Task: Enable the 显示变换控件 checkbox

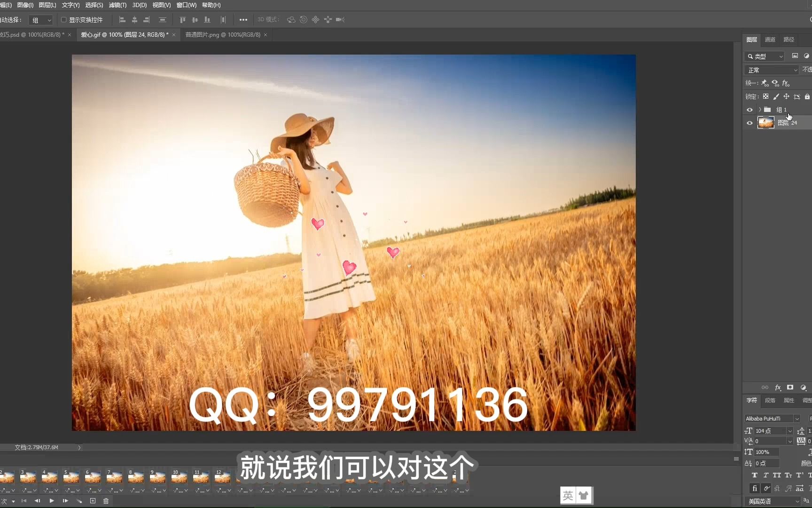Action: 63,20
